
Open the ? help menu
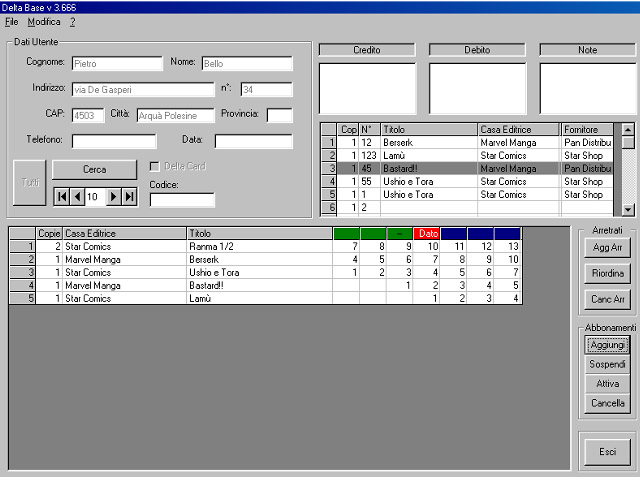coord(72,22)
